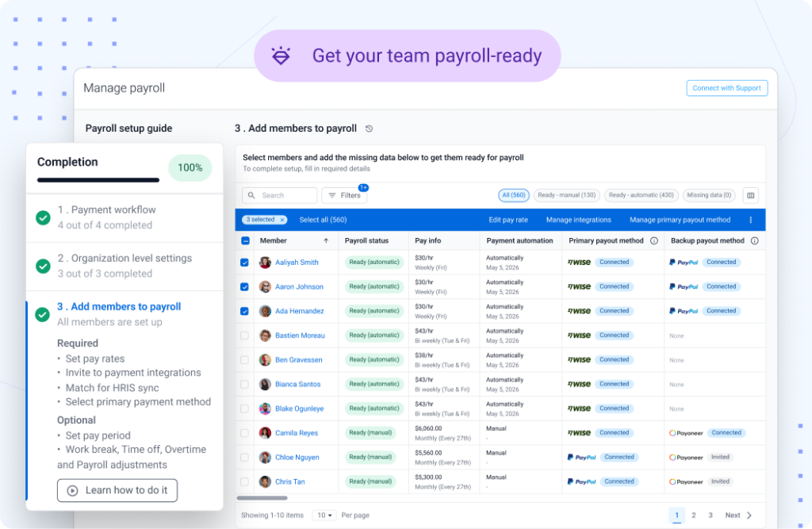Open step 1 Payment workflow

(x=124, y=217)
